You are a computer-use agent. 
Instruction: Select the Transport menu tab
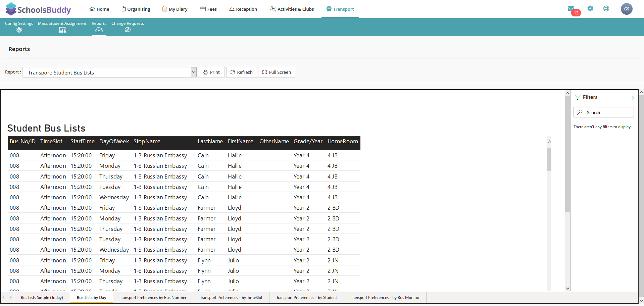[340, 9]
